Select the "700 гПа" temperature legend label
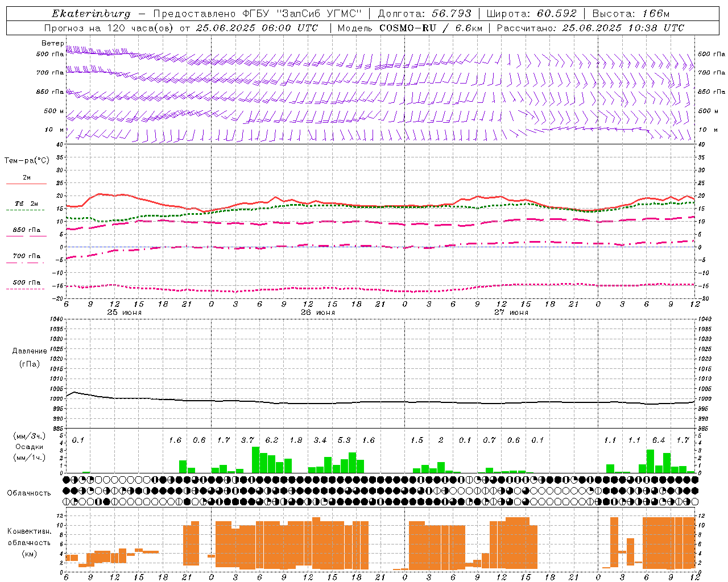Screen dimensions: 728x582 pos(27,256)
